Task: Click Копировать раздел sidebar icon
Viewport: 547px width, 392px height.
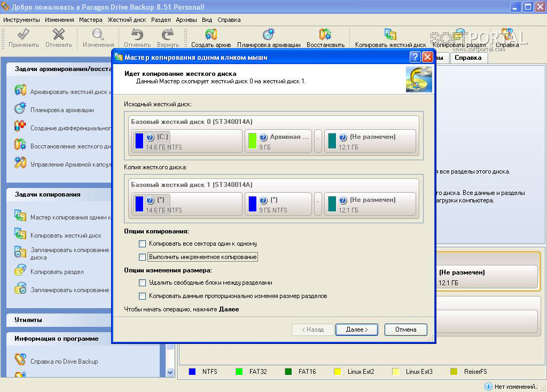Action: pyautogui.click(x=20, y=270)
